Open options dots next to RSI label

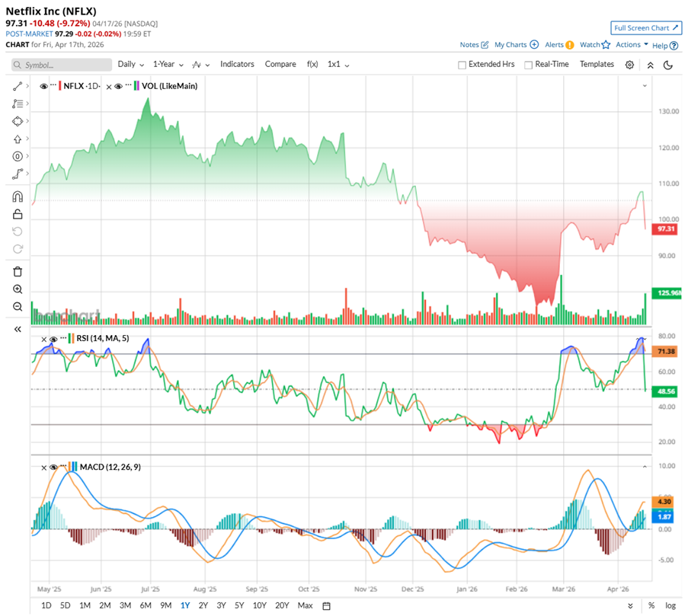click(64, 337)
